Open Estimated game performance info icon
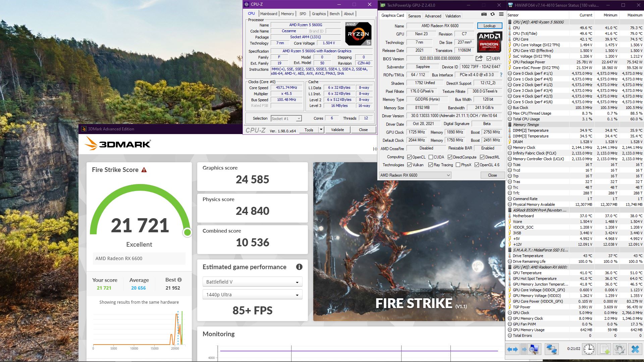Image resolution: width=644 pixels, height=362 pixels. coord(299,267)
